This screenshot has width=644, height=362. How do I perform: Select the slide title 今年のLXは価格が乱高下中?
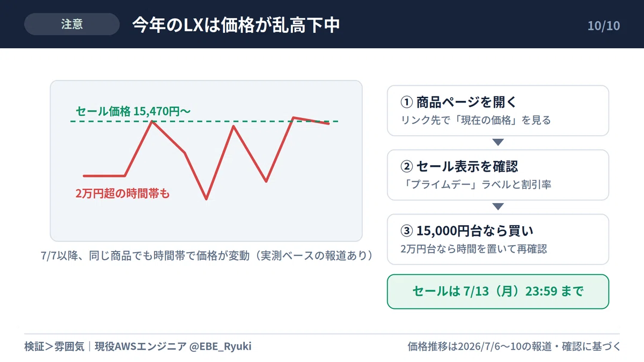[237, 25]
